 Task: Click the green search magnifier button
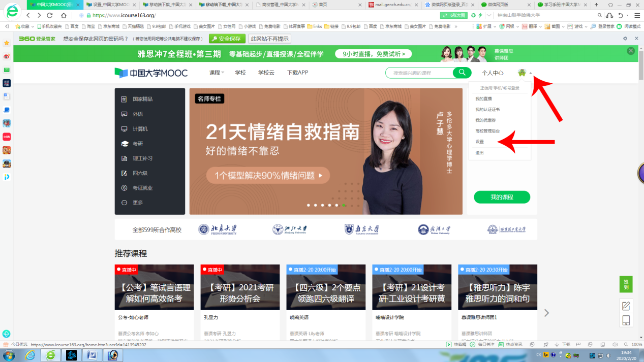[462, 73]
